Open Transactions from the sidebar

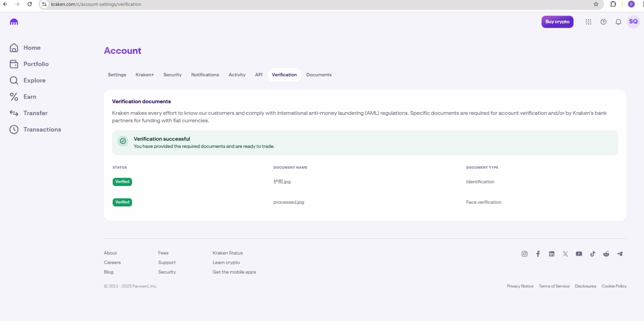[42, 129]
